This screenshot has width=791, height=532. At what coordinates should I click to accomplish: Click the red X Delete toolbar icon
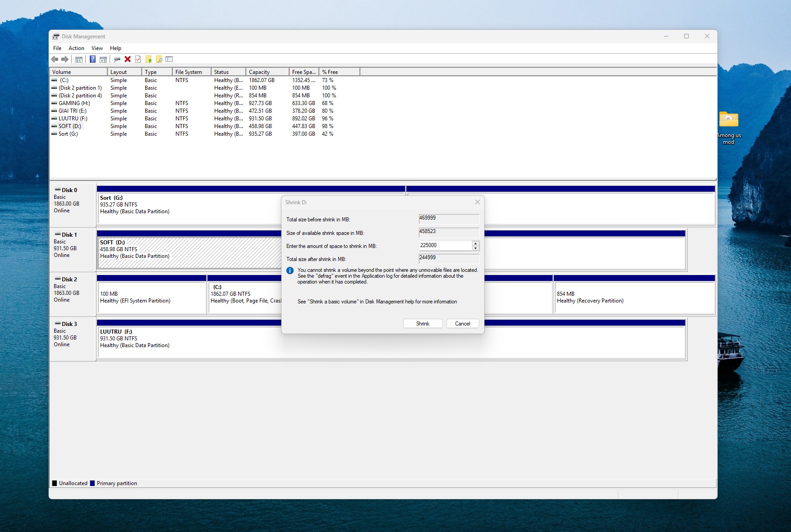tap(128, 60)
